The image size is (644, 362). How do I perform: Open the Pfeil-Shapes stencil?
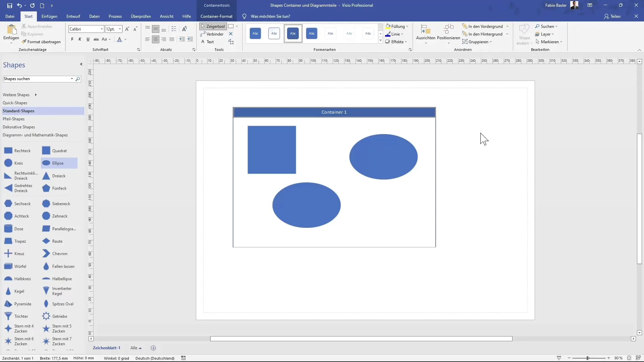(13, 119)
